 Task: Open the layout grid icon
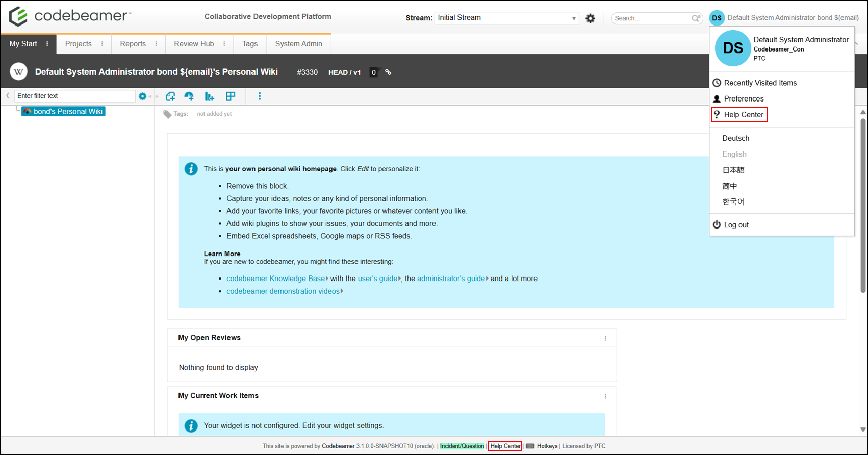(231, 96)
